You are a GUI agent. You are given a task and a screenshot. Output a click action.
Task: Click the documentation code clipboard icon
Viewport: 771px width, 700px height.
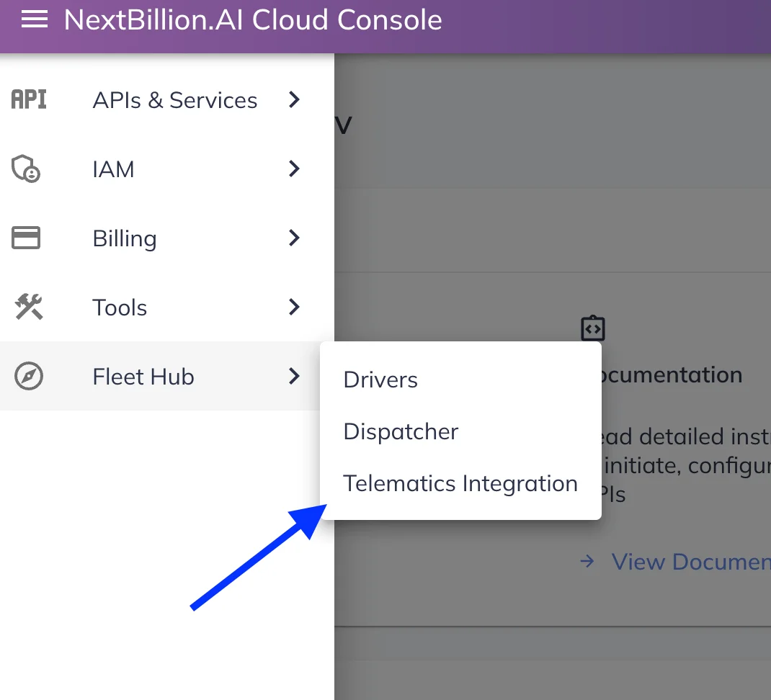click(x=593, y=328)
